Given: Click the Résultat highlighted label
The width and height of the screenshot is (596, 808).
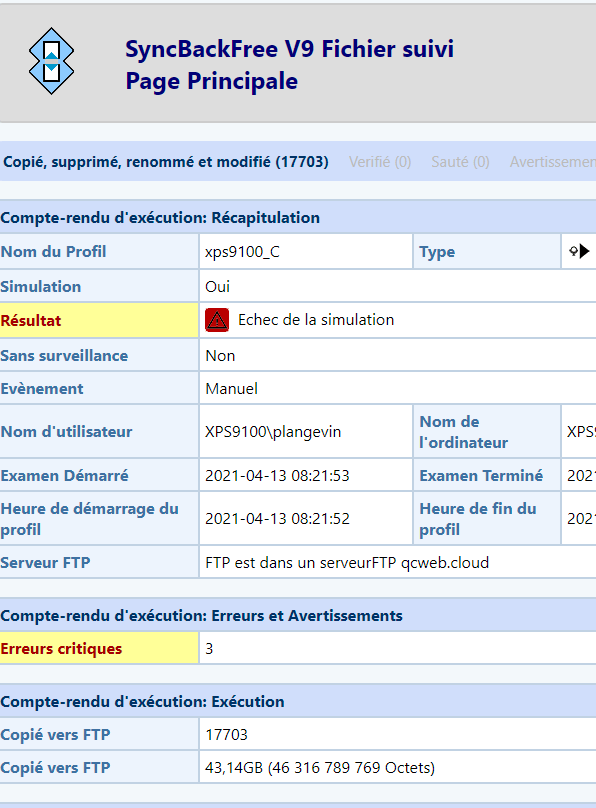Looking at the screenshot, I should tap(99, 321).
